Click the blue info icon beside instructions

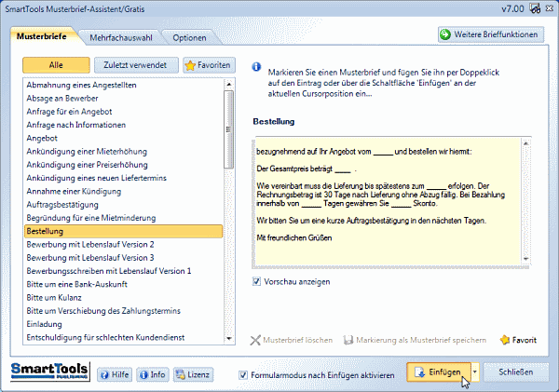pos(256,67)
